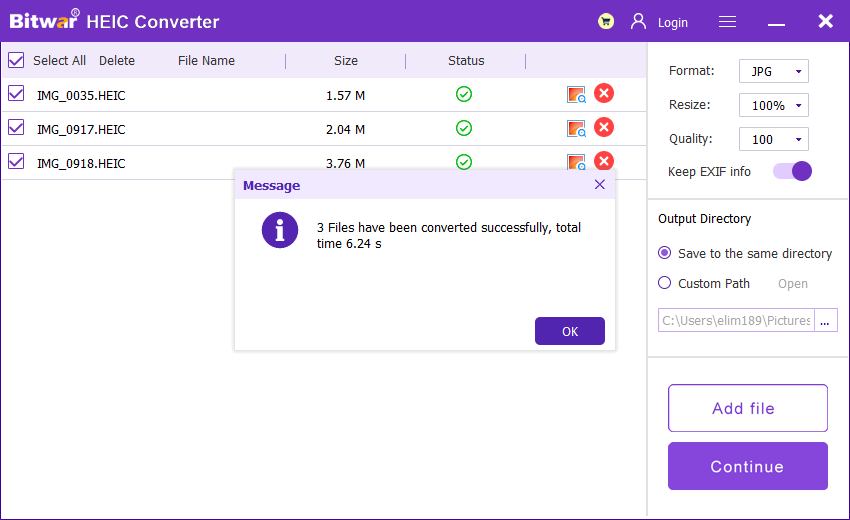Open the Format JPG dropdown
Screen dimensions: 850x520
[774, 71]
